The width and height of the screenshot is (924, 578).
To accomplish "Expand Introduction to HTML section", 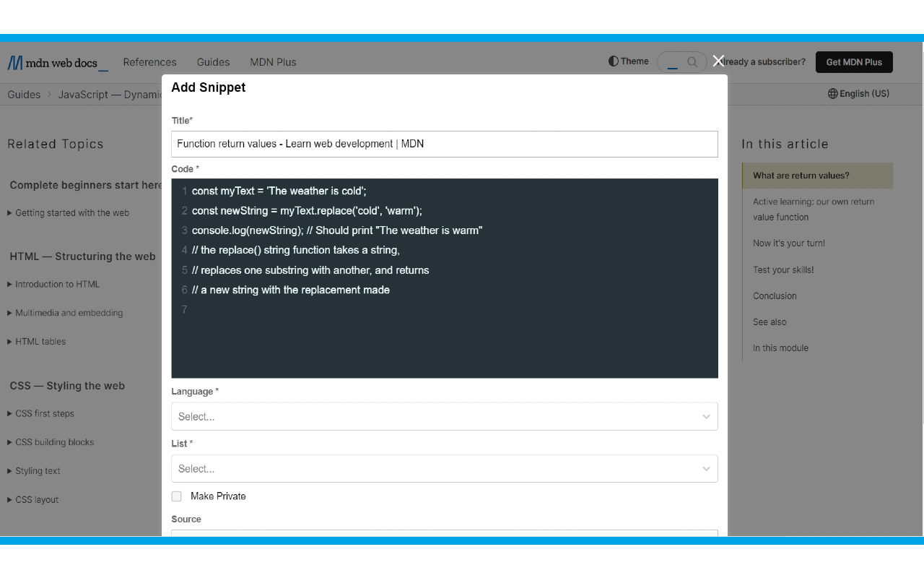I will tap(57, 285).
